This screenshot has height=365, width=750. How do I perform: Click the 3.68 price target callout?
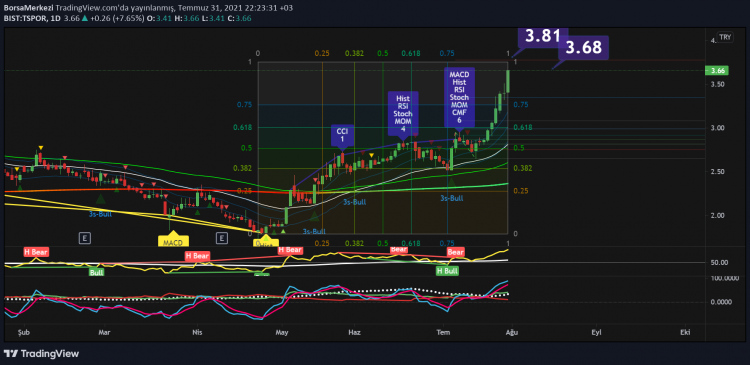pos(584,47)
